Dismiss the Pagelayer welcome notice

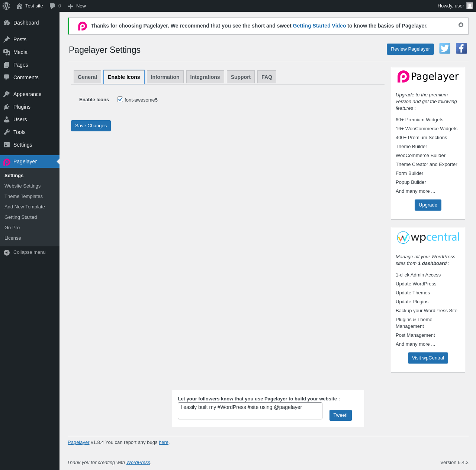[x=461, y=25]
